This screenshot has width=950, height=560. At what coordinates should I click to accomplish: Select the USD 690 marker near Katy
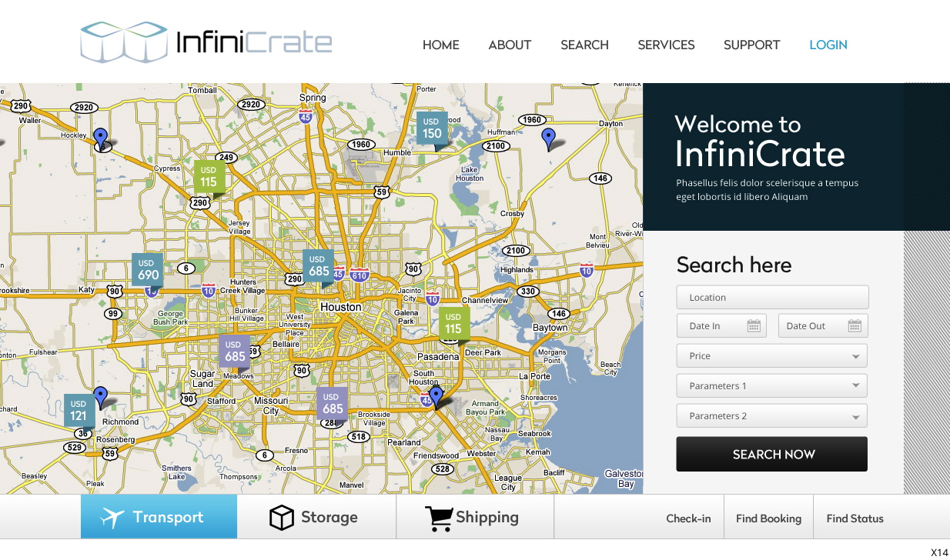148,271
